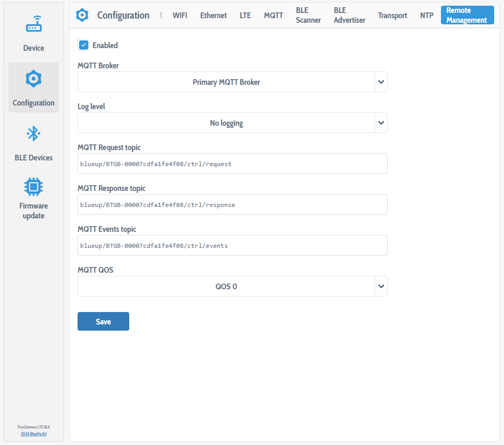Select the Bluetooth symbol above BLE Devices label
This screenshot has height=445, width=504.
click(34, 133)
